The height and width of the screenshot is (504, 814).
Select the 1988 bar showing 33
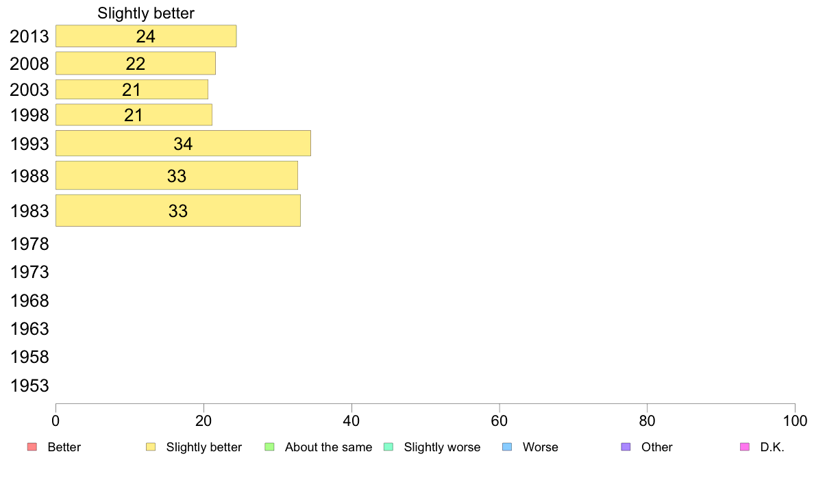point(177,175)
